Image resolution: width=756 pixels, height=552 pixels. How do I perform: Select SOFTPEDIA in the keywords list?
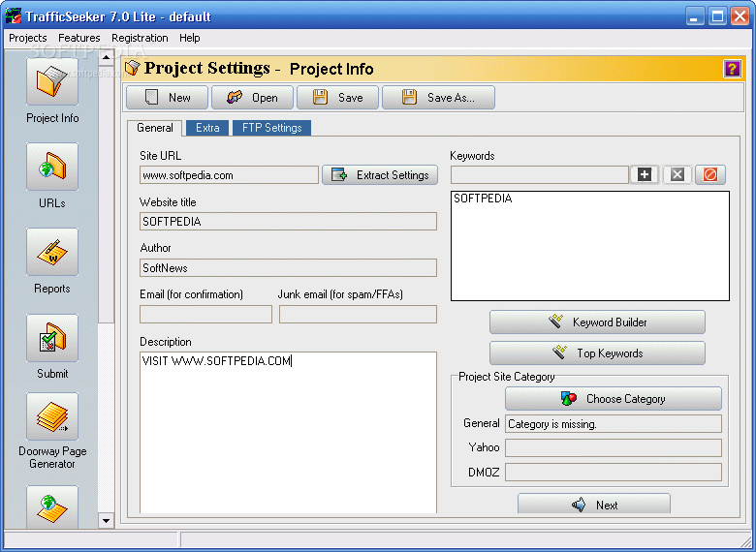tap(483, 199)
